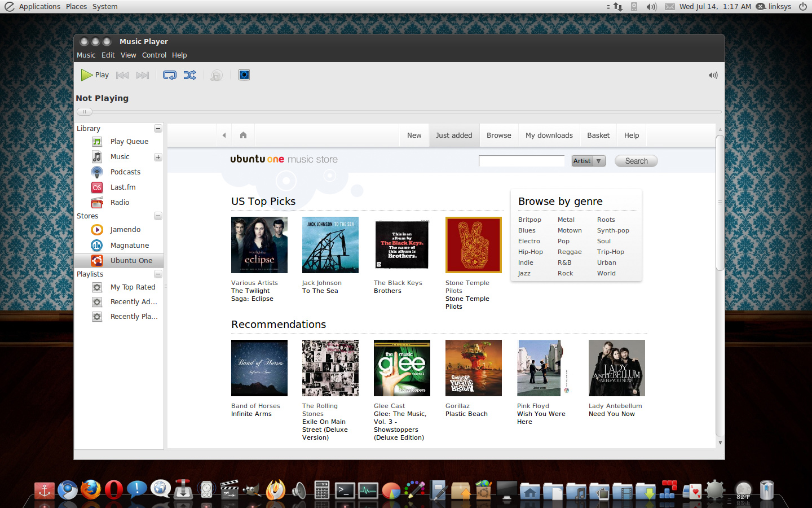The image size is (812, 508).
Task: Click the store page vertical scrollbar
Action: (720, 203)
